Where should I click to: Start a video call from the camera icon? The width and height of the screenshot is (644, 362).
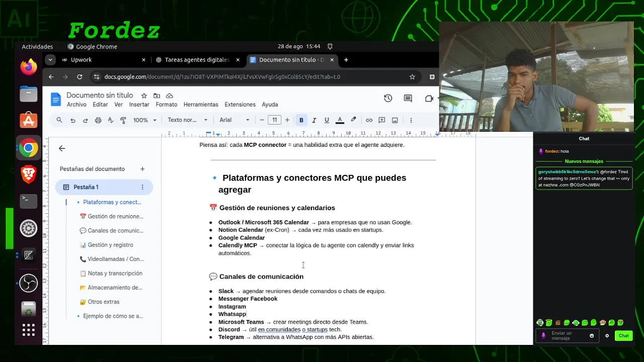pyautogui.click(x=429, y=99)
